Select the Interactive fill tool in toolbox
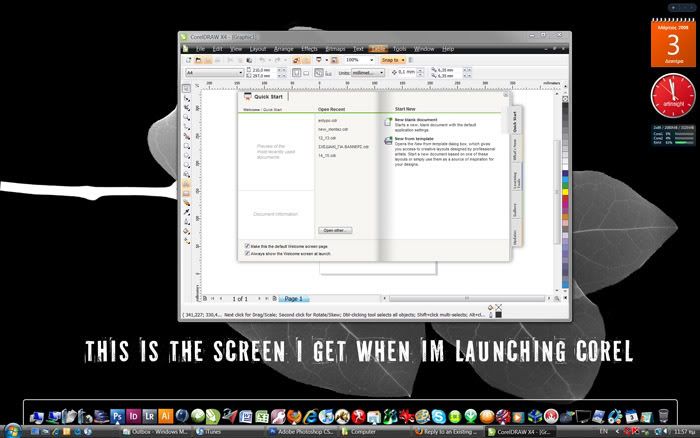Screen dimensions: 700x438 point(187,241)
